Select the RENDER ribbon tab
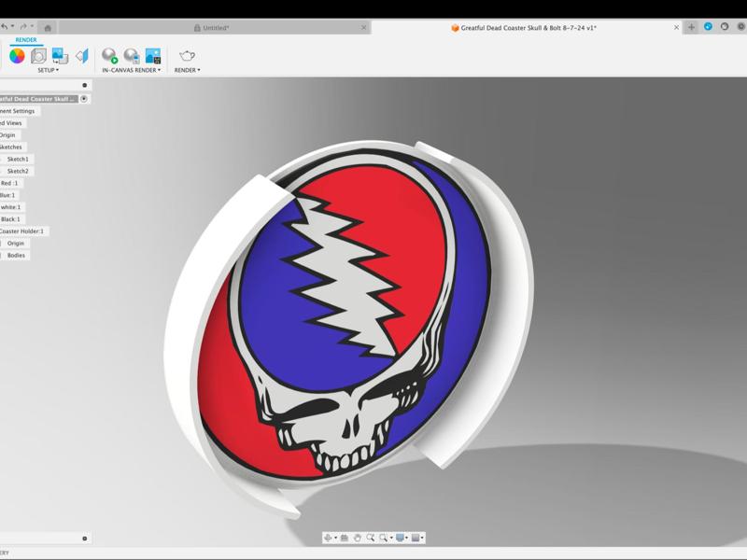 [26, 40]
